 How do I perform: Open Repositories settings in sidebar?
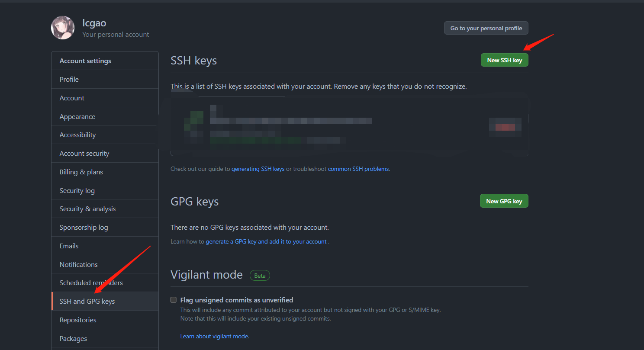click(105, 320)
